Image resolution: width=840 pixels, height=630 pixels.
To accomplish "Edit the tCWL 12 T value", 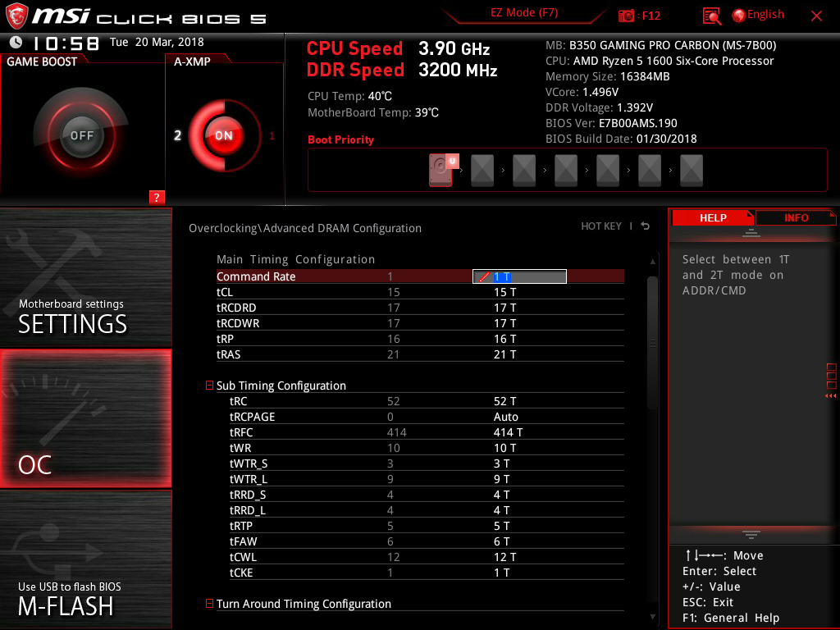I will 504,557.
